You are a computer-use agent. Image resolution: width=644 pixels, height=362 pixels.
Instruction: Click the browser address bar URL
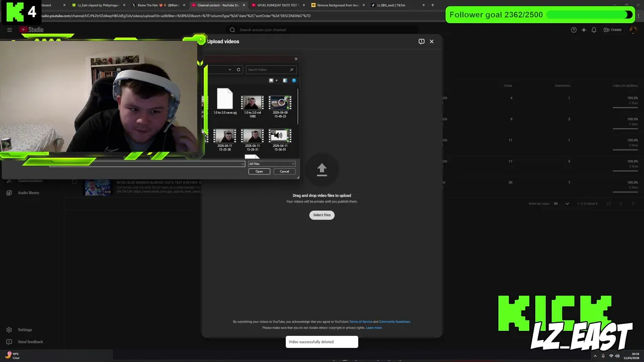pyautogui.click(x=176, y=16)
